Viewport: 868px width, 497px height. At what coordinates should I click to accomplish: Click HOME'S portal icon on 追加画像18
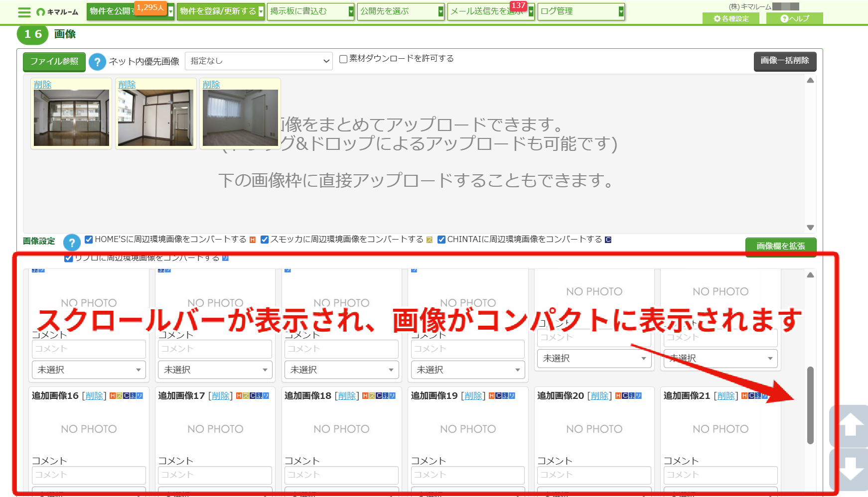coord(365,396)
